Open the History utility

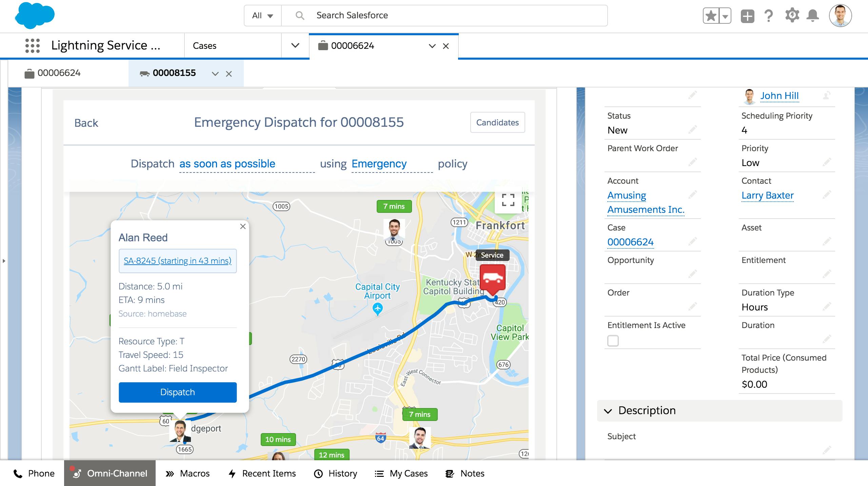(336, 473)
